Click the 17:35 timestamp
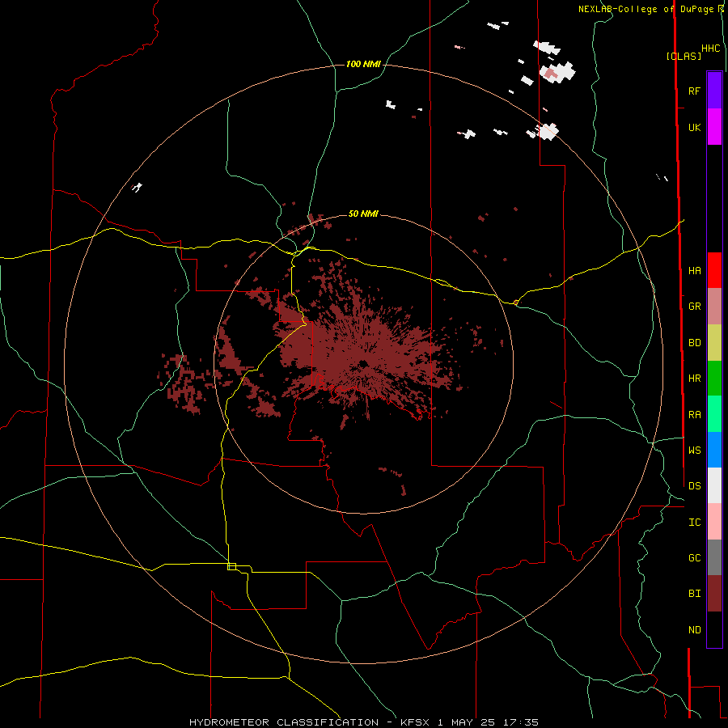Image resolution: width=728 pixels, height=728 pixels. coord(522,722)
